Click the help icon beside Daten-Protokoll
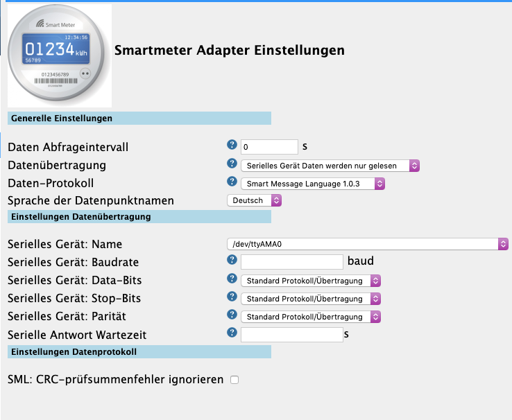The height and width of the screenshot is (420, 512). [232, 182]
